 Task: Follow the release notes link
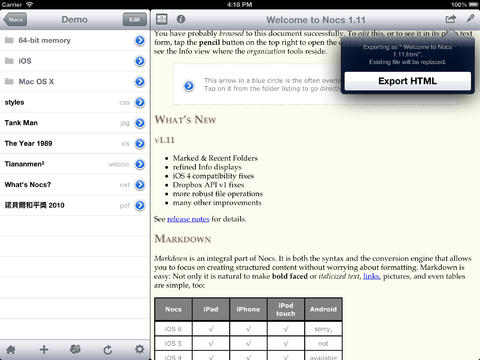coord(188,219)
